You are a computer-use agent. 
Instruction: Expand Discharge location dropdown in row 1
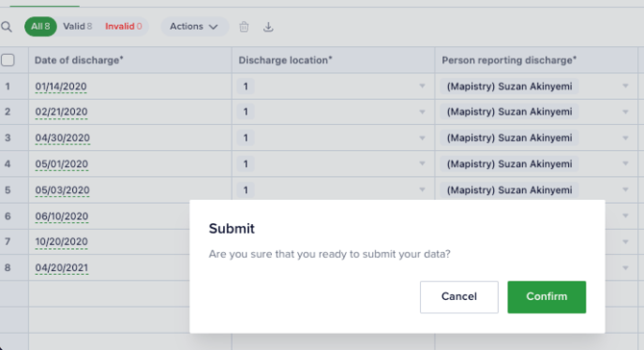422,86
